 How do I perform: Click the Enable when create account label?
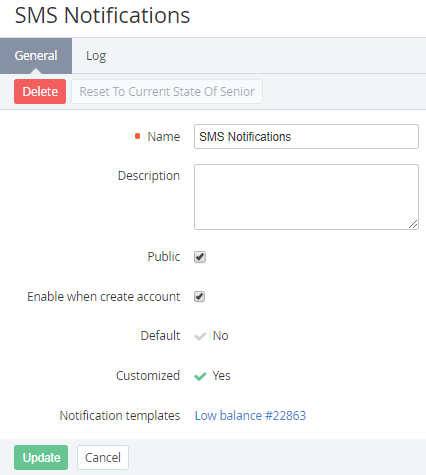tap(104, 297)
